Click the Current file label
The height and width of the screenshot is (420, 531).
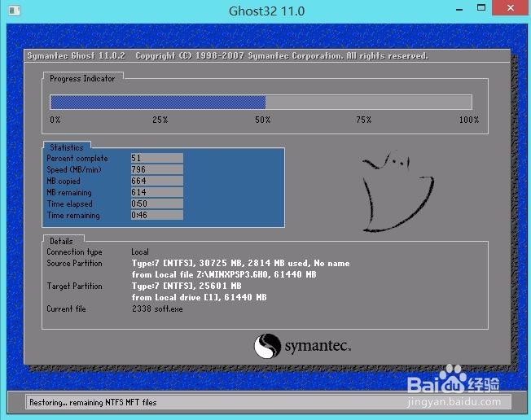tap(67, 309)
